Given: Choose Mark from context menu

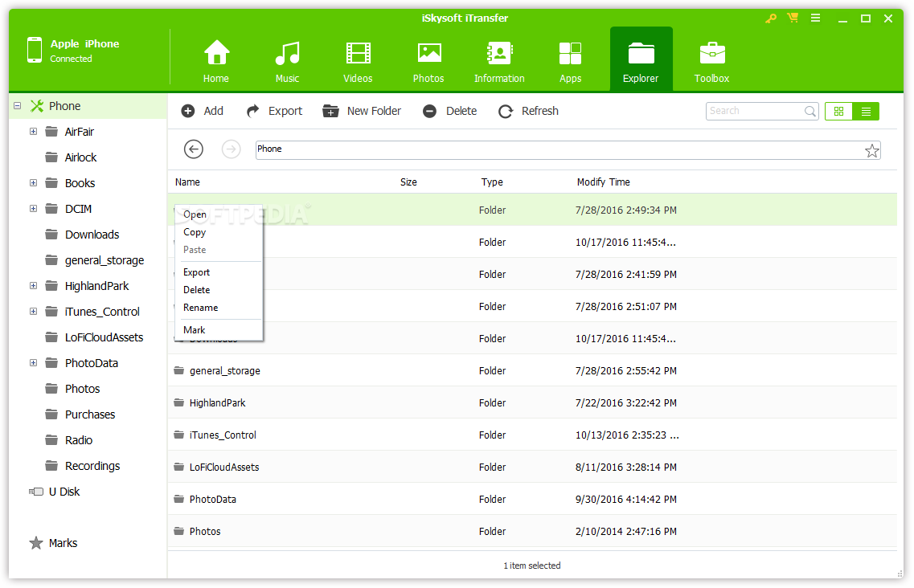Looking at the screenshot, I should (219, 330).
